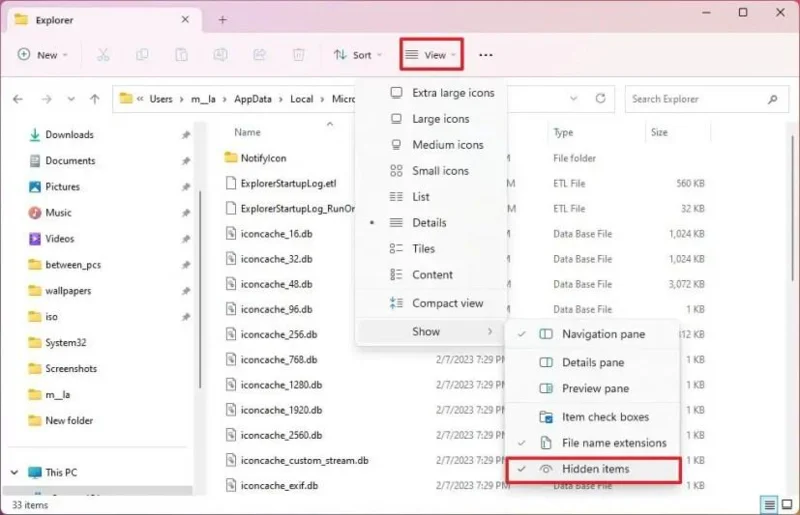Screen dimensions: 800x515
Task: Click the Delete trash icon
Action: click(299, 55)
